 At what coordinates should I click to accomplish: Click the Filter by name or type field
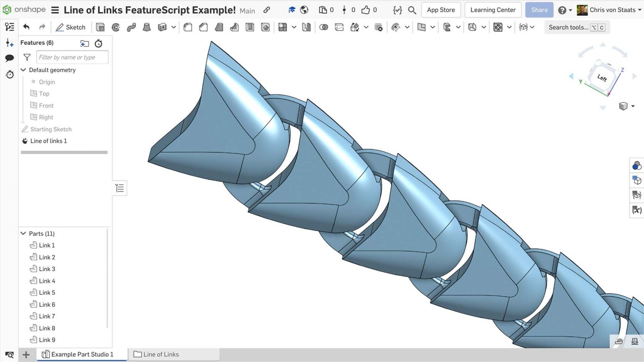(x=72, y=57)
